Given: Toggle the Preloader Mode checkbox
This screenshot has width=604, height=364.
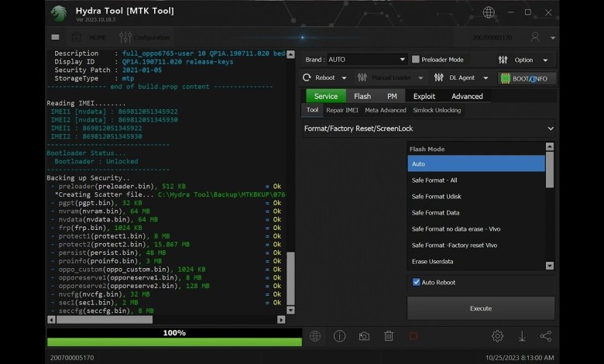Looking at the screenshot, I should click(x=416, y=60).
